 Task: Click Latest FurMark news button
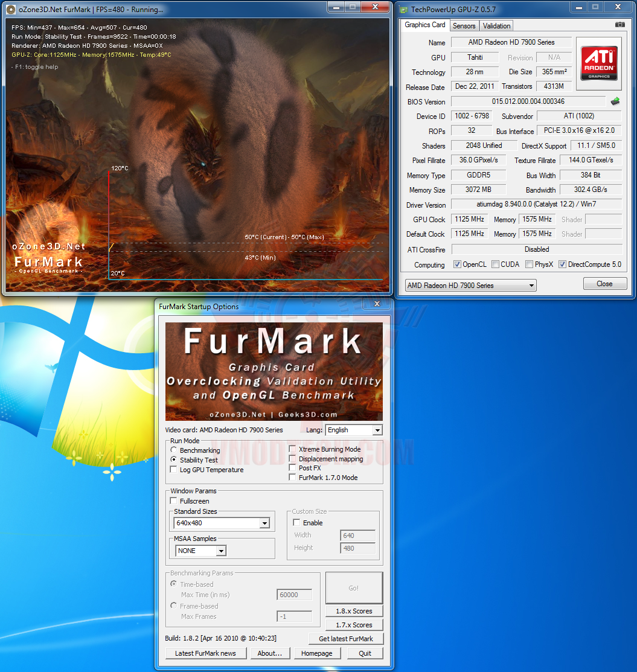click(x=206, y=653)
